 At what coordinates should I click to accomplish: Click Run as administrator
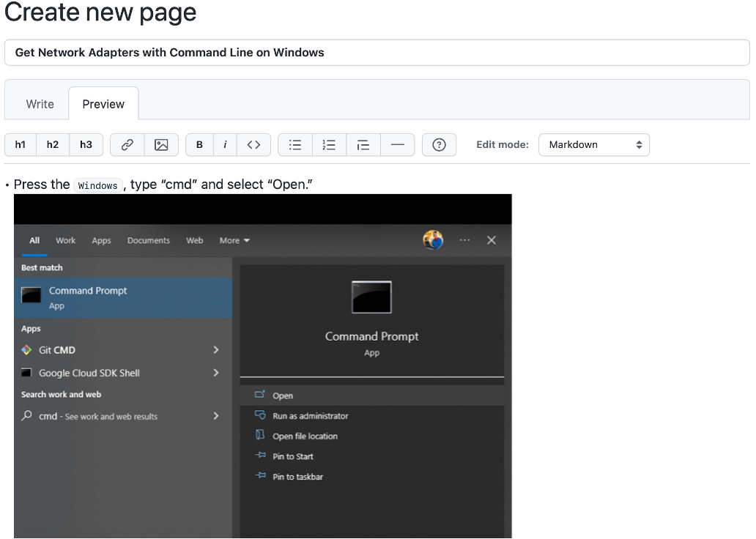point(310,415)
